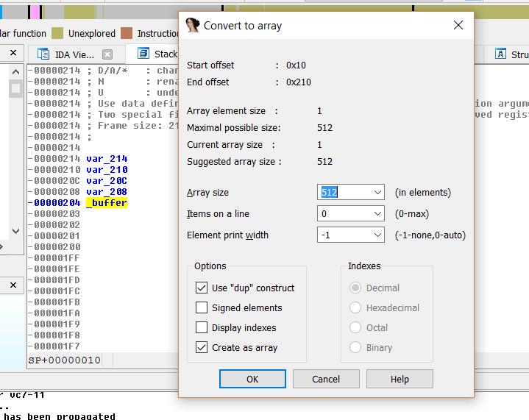Expand the Array size dropdown
Viewport: 529px width, 420px height.
377,193
